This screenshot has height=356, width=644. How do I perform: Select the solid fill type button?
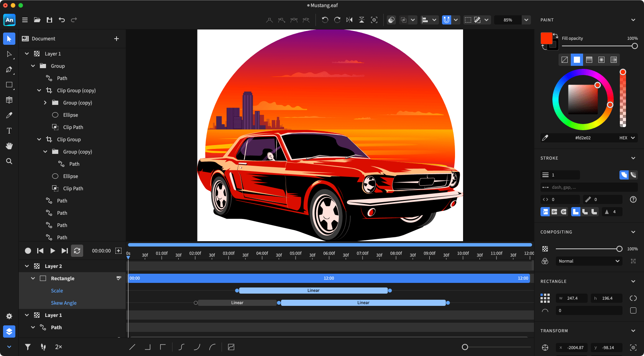pyautogui.click(x=577, y=60)
